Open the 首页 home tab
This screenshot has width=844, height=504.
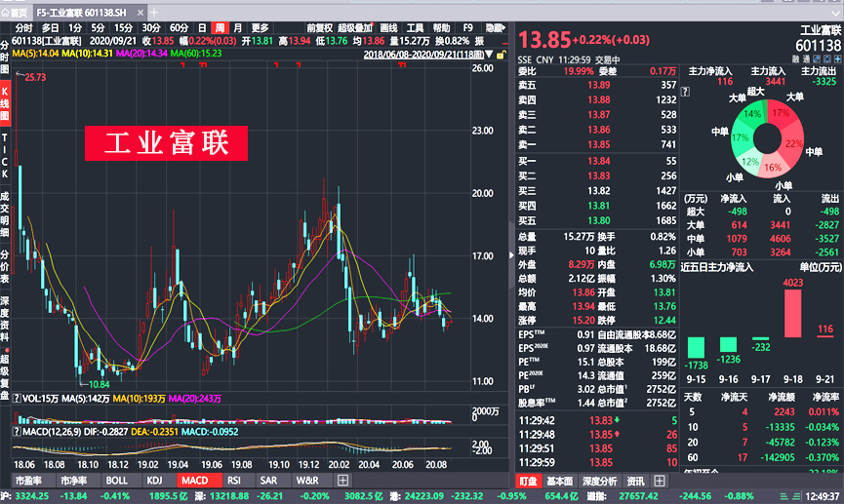tap(15, 13)
